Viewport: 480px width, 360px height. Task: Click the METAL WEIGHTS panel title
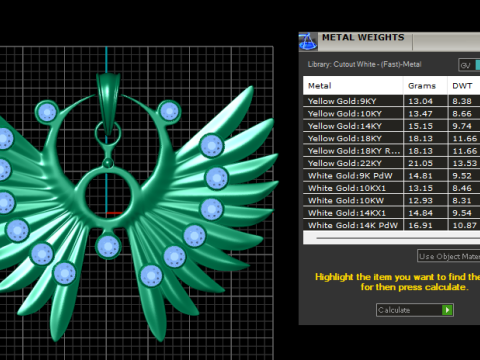tap(363, 37)
